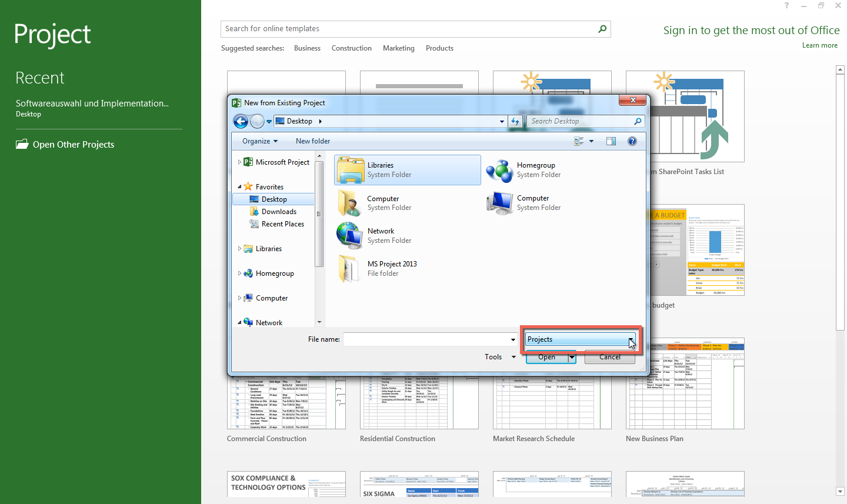This screenshot has width=847, height=504.
Task: Expand the Libraries tree node
Action: tap(239, 249)
